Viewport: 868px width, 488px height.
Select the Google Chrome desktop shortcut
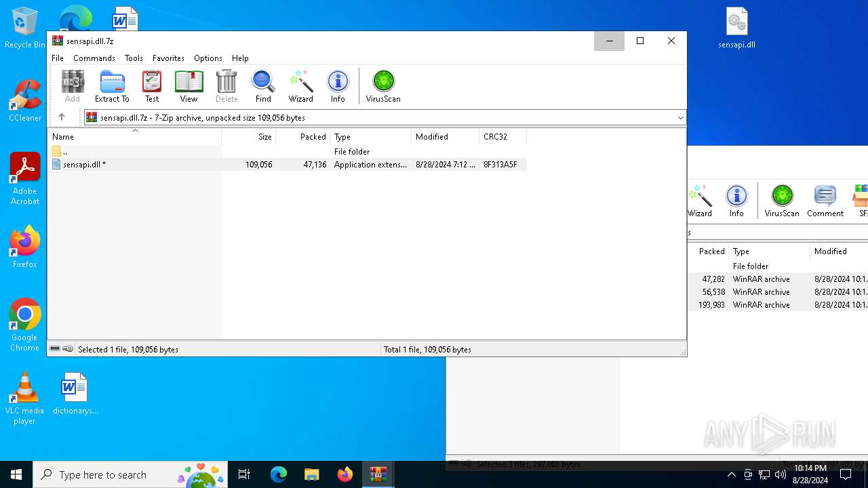pyautogui.click(x=25, y=325)
